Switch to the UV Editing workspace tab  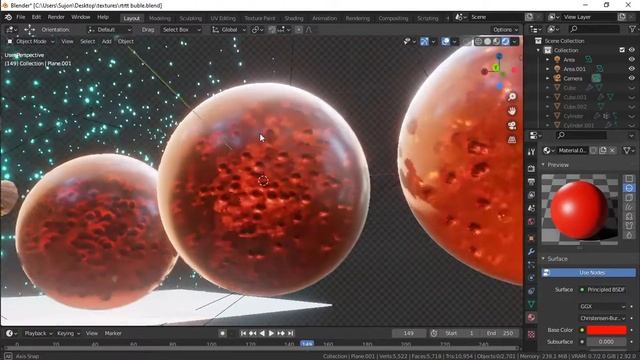pyautogui.click(x=223, y=18)
